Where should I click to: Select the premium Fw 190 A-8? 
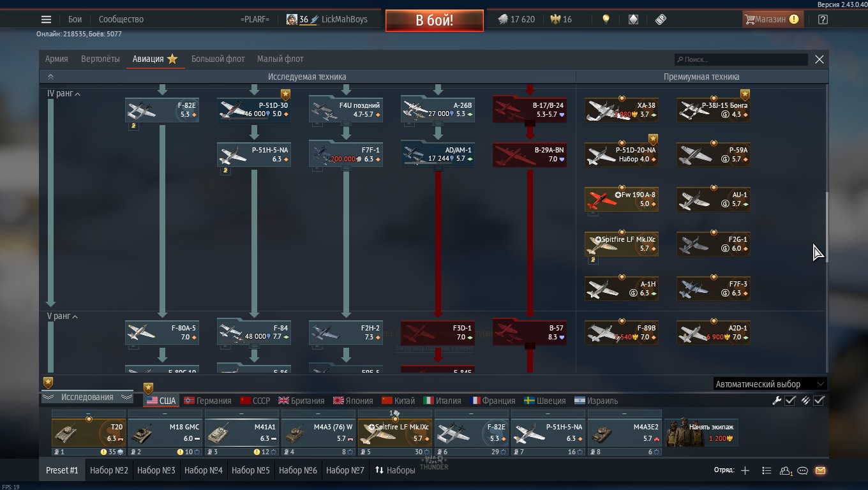point(622,199)
